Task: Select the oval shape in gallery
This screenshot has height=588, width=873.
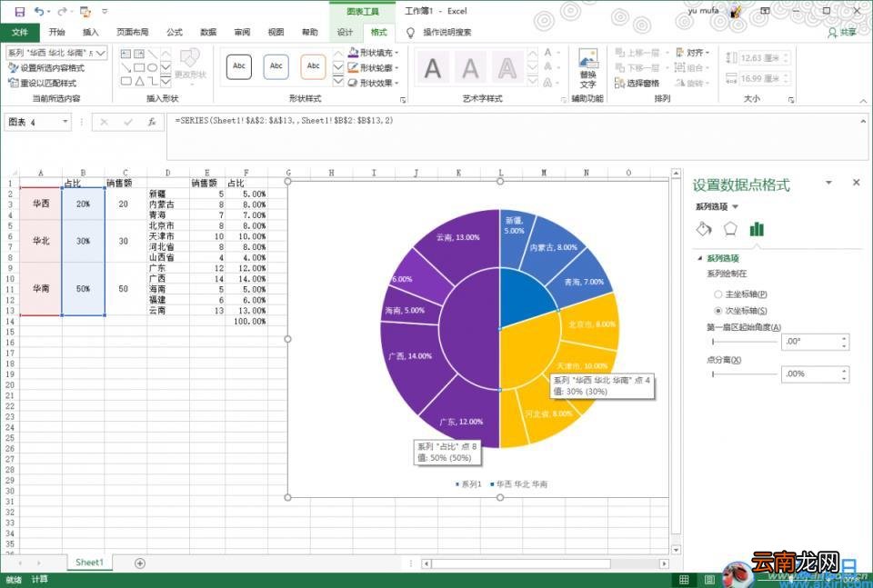Action: point(152,67)
